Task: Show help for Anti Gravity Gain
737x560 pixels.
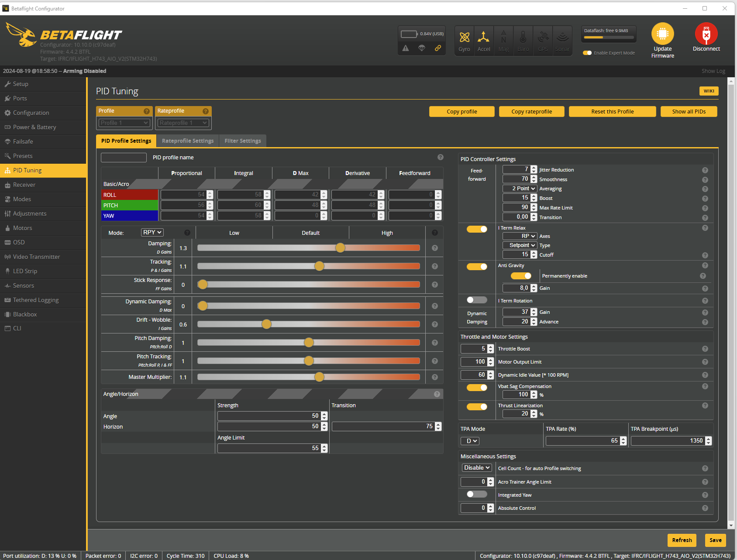Action: click(705, 289)
